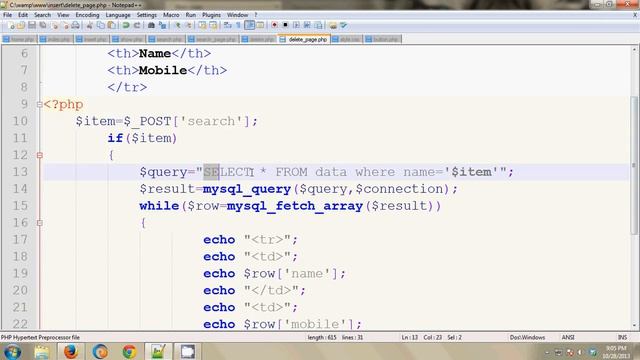Click the $item variable on line 10
This screenshot has height=360, width=640.
pos(96,121)
